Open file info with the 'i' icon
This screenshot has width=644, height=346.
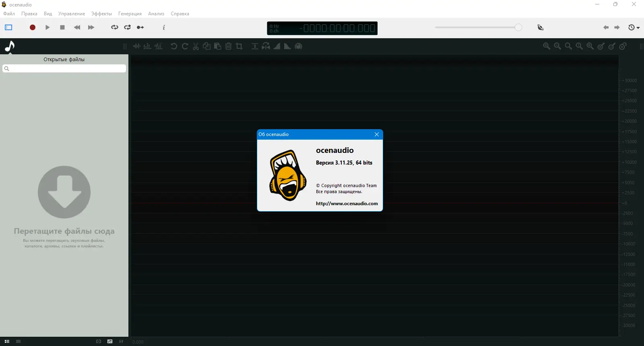pyautogui.click(x=164, y=27)
